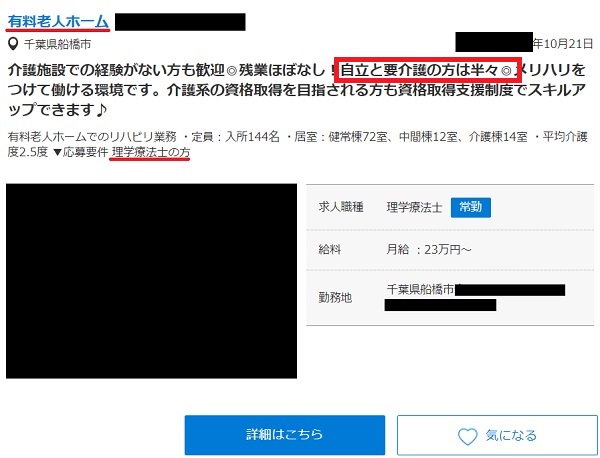The image size is (600, 458).
Task: Click the map pin location icon
Action: [x=13, y=44]
